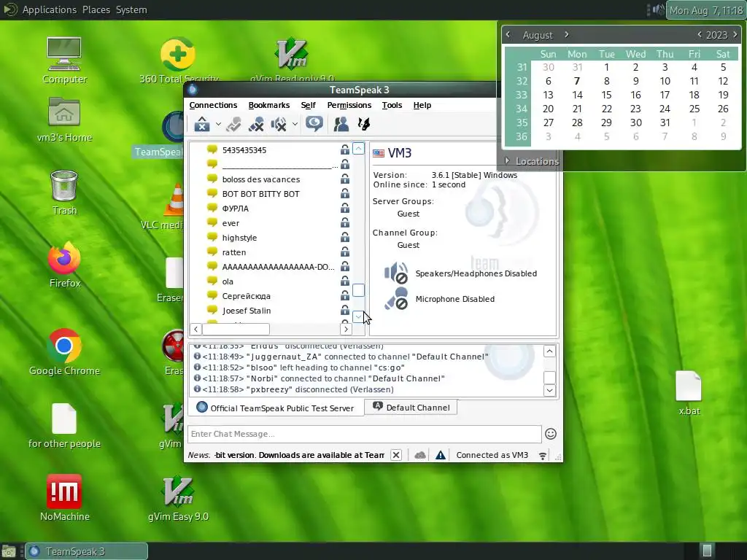Select the 360 Total Security desktop icon
The width and height of the screenshot is (747, 560).
[x=178, y=61]
